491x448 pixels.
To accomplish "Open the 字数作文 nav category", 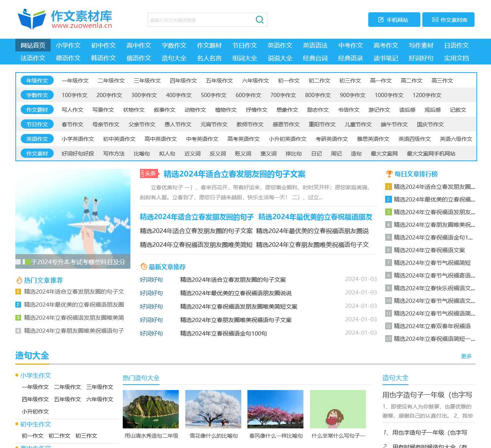I will click(173, 45).
